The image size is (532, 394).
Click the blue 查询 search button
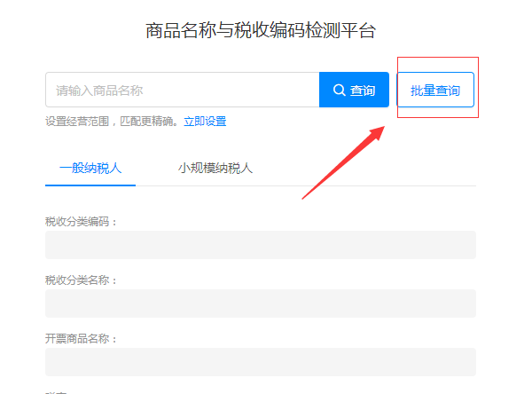pyautogui.click(x=354, y=90)
